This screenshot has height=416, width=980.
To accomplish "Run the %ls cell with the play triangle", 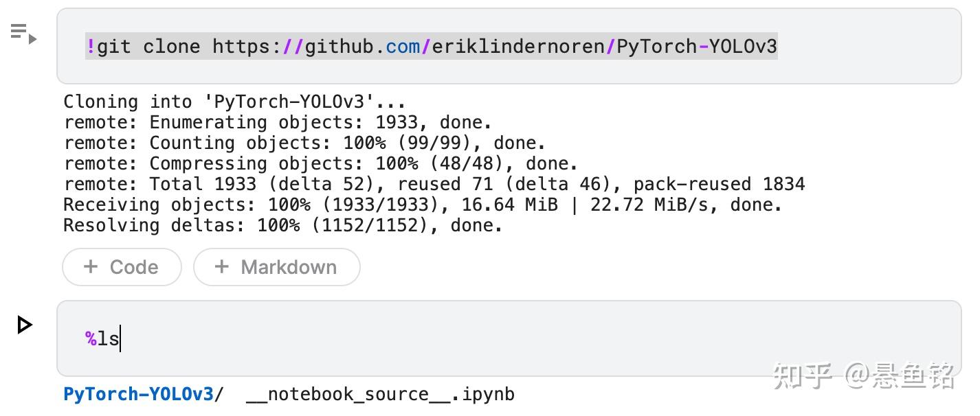I will [25, 325].
